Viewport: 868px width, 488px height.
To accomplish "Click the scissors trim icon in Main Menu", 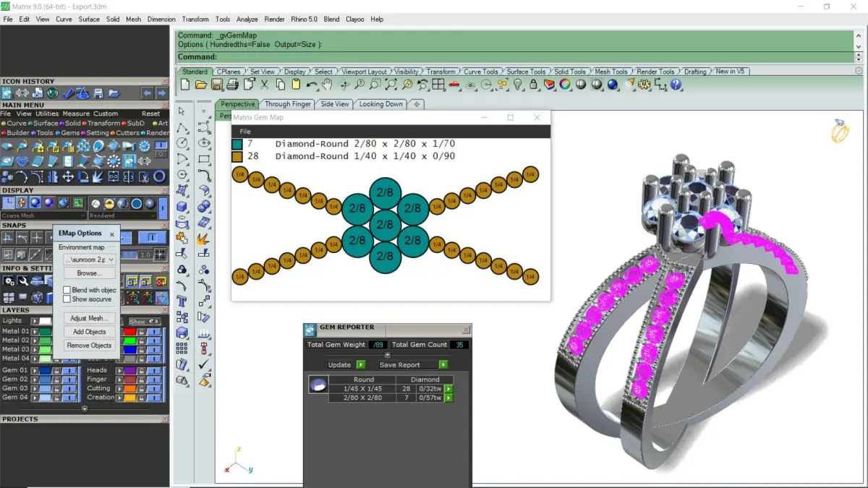I will [x=145, y=177].
